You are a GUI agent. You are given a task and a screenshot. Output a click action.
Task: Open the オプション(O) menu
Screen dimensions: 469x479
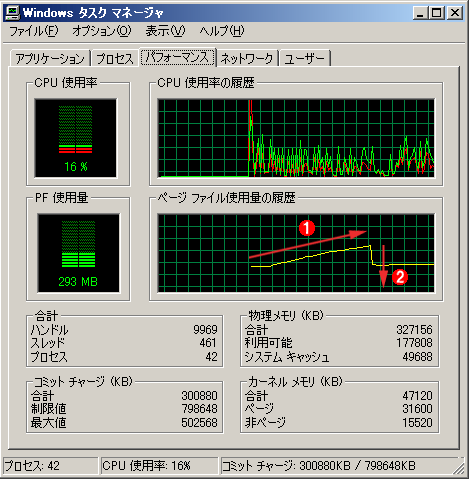pos(102,31)
